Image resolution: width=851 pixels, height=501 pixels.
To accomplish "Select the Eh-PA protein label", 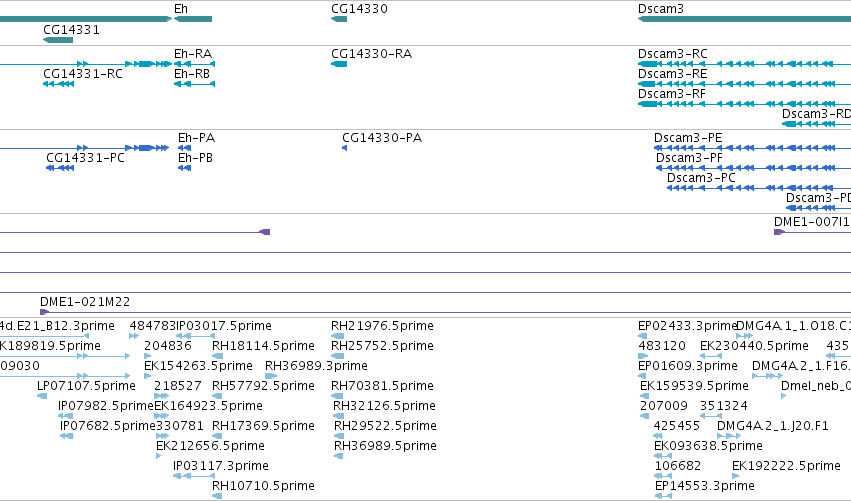I will point(196,138).
